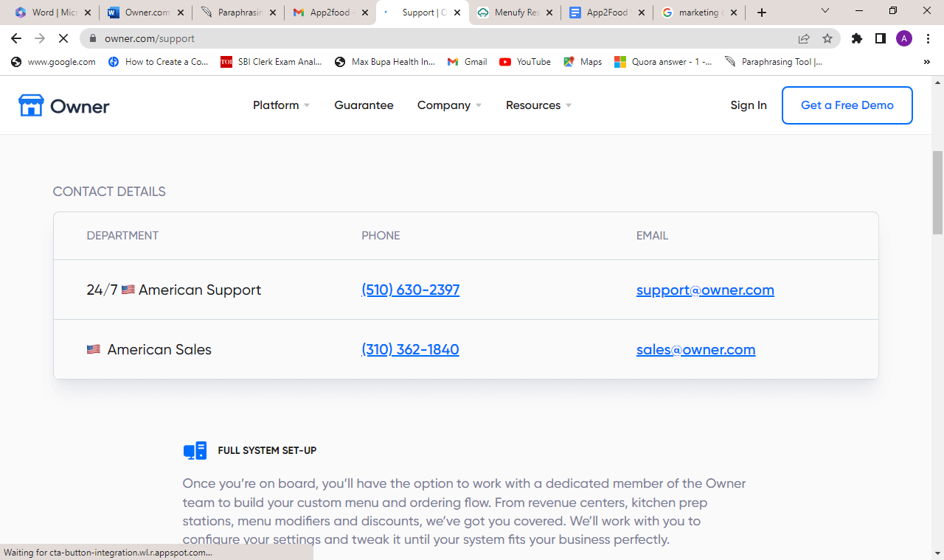Expand the Resources dropdown menu
The width and height of the screenshot is (944, 560).
point(538,105)
